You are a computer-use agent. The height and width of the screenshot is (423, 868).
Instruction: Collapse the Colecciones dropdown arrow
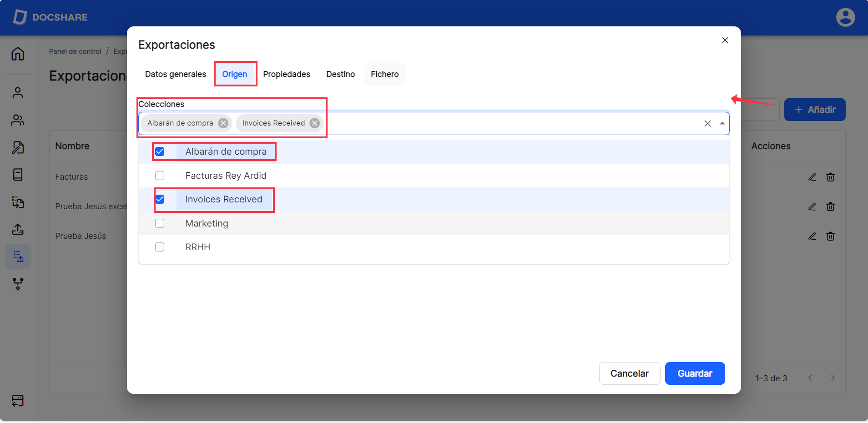coord(722,123)
